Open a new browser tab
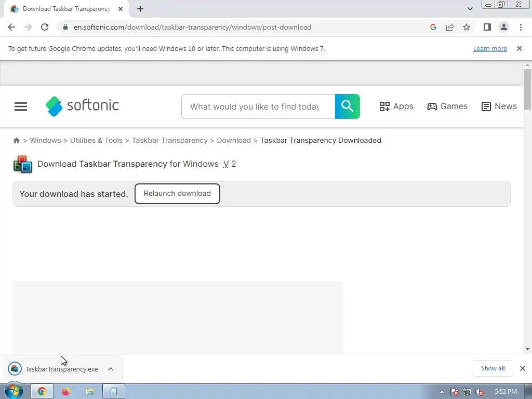Screen dimensions: 532x399 point(140,9)
